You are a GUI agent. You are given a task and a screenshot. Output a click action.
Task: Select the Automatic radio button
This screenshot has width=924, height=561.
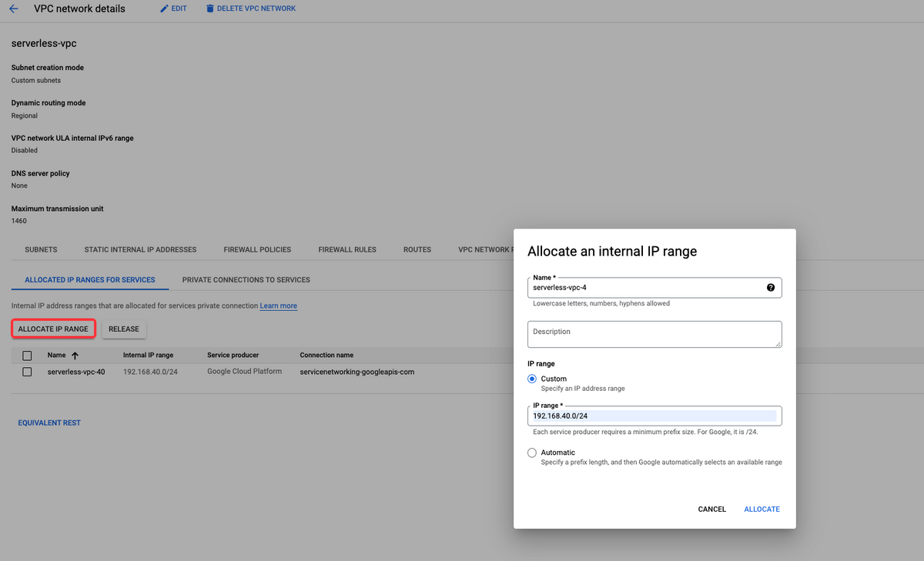(x=532, y=452)
